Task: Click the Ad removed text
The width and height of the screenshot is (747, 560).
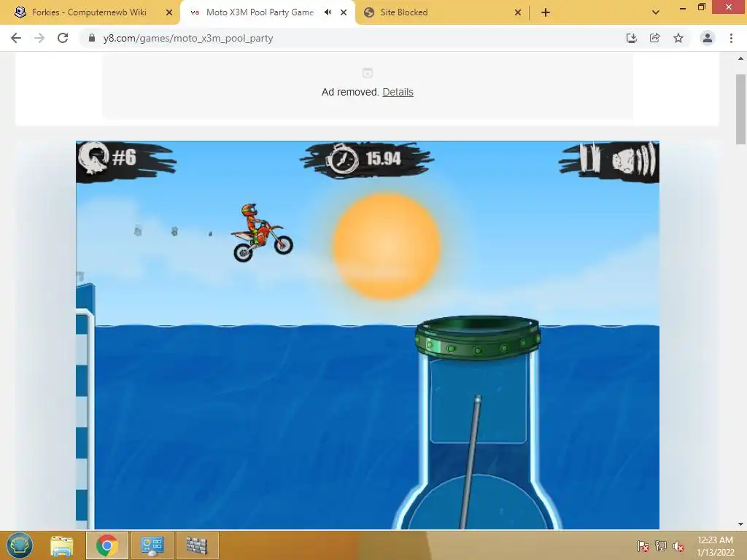Action: tap(350, 92)
